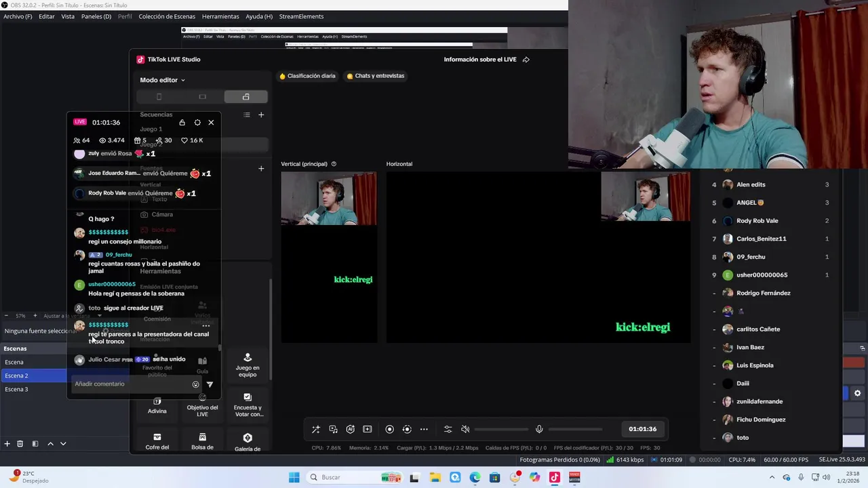Select the dual layout icon

tap(245, 97)
